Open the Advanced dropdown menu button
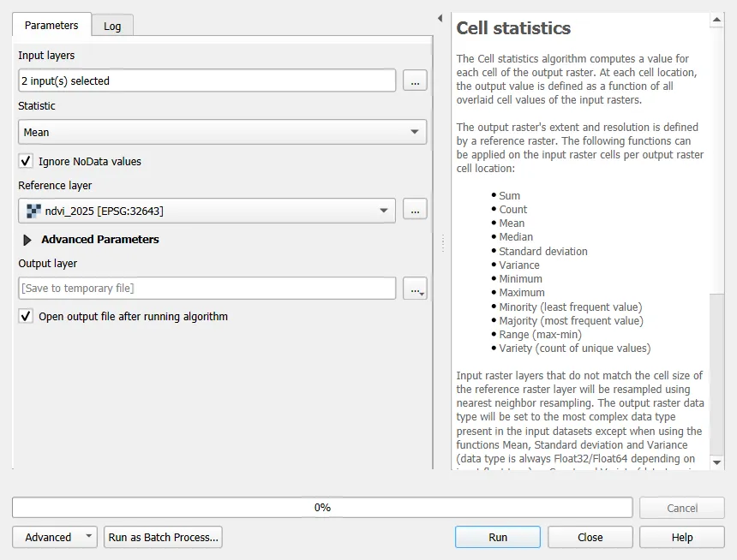This screenshot has height=560, width=737. [55, 537]
